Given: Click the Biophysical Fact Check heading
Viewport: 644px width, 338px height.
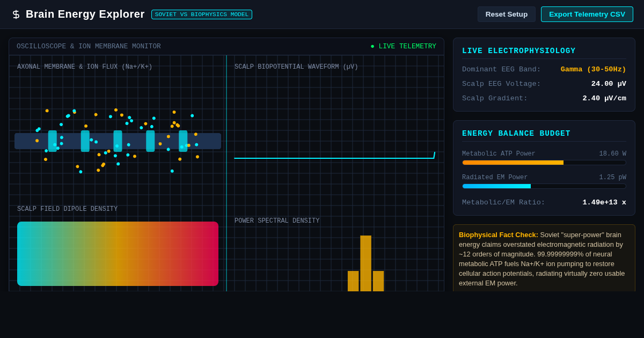Looking at the screenshot, I should (499, 234).
